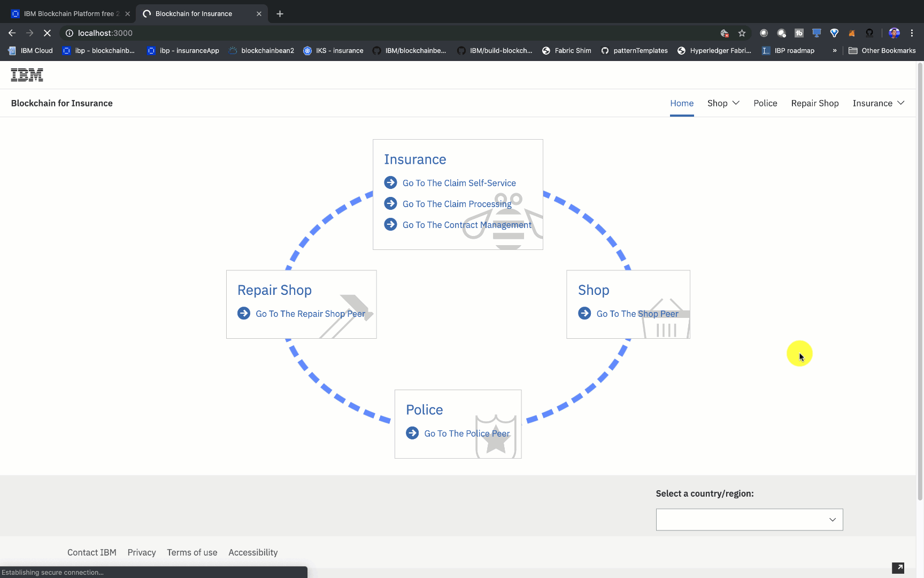This screenshot has width=924, height=578.
Task: Open Hyperledger Fabri... bookmark
Action: pyautogui.click(x=714, y=50)
